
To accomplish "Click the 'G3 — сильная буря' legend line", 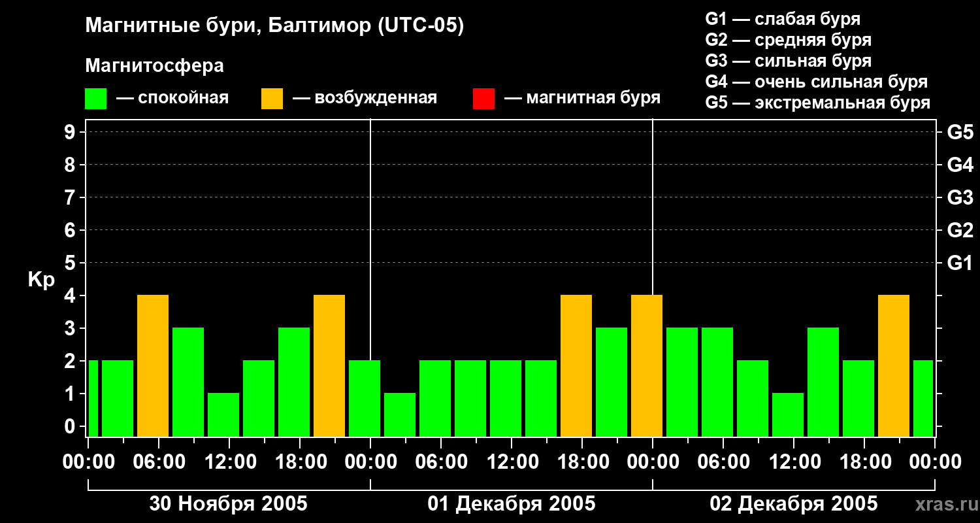I will (x=788, y=61).
